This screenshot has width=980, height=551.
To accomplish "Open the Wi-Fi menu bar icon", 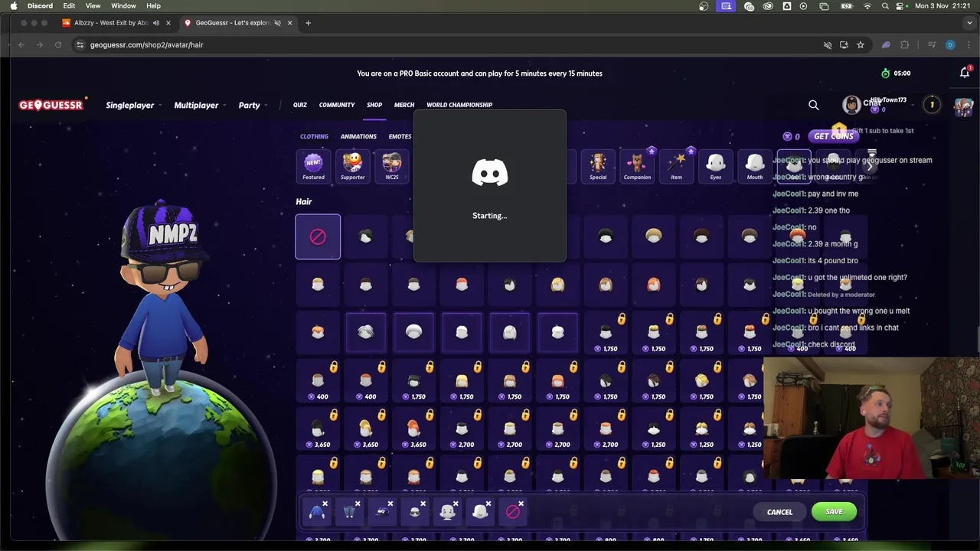I will [867, 6].
